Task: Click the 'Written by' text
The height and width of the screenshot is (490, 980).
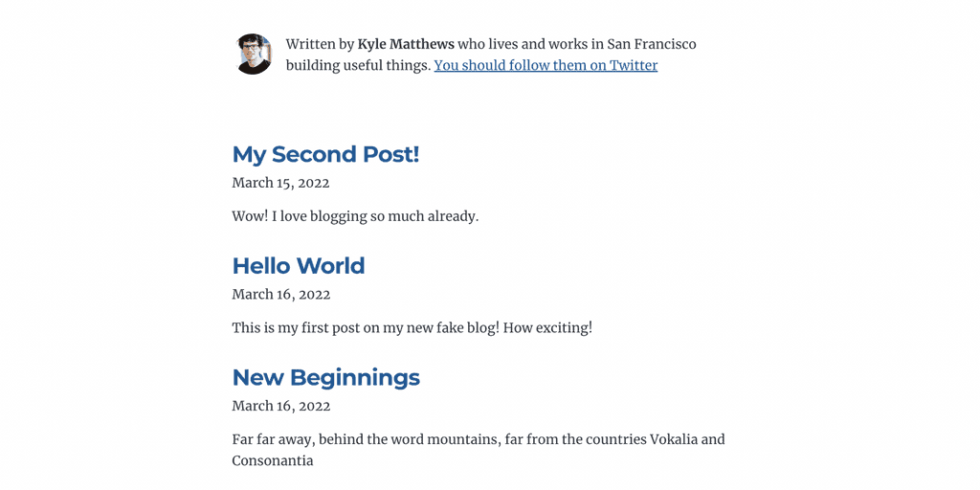Action: pyautogui.click(x=320, y=44)
